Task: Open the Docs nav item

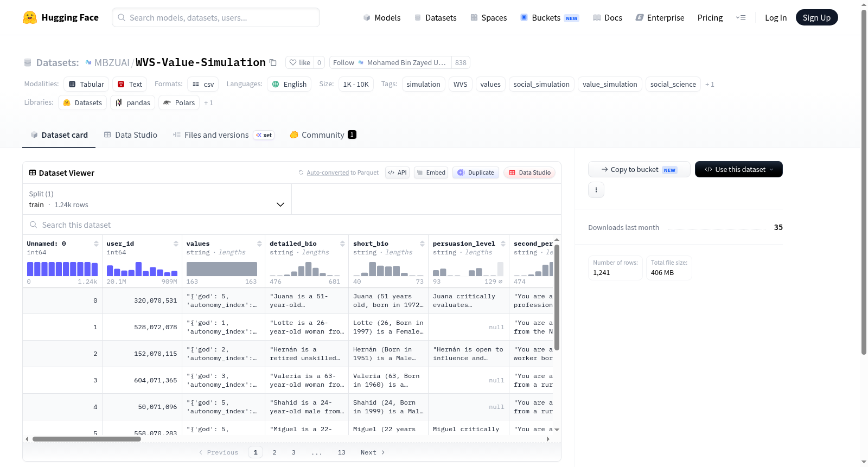Action: [x=608, y=17]
